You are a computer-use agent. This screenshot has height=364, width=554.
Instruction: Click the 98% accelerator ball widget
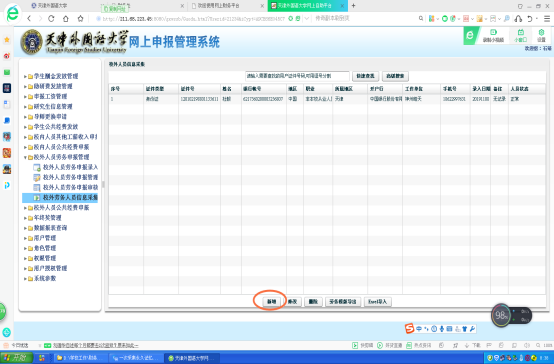[x=501, y=315]
